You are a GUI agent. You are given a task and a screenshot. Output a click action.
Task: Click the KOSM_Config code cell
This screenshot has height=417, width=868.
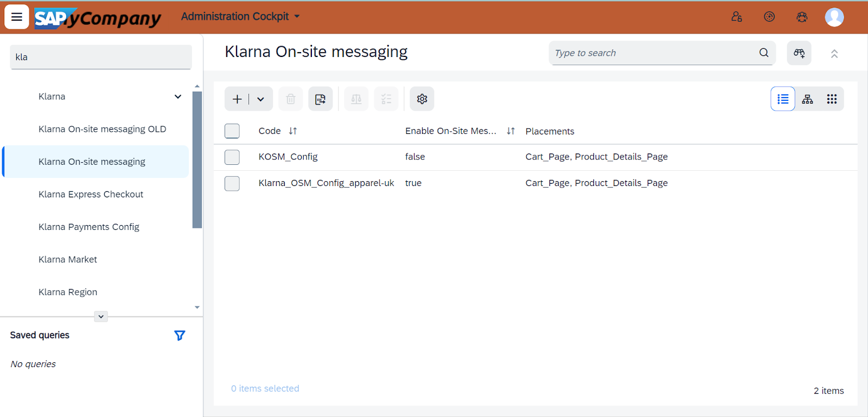pos(288,157)
